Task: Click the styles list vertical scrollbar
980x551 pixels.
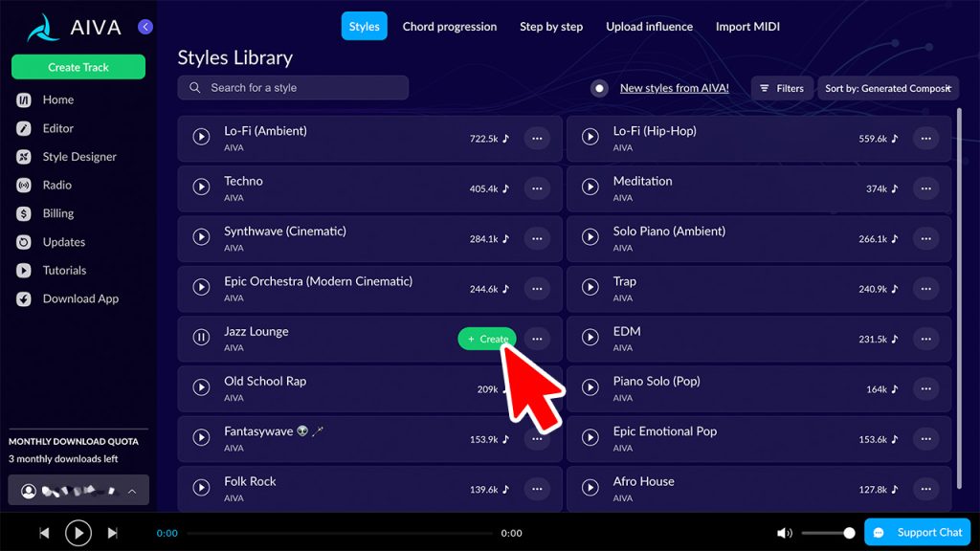Action: coord(959,298)
